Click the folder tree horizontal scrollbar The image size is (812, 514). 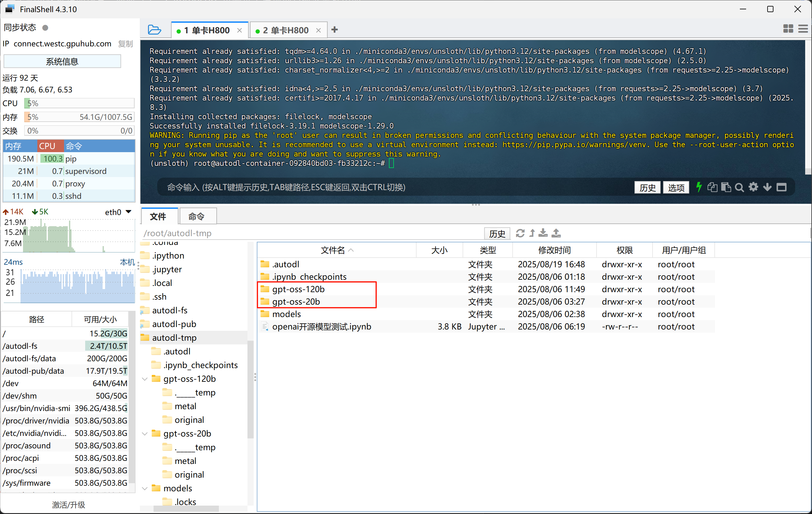(x=186, y=509)
